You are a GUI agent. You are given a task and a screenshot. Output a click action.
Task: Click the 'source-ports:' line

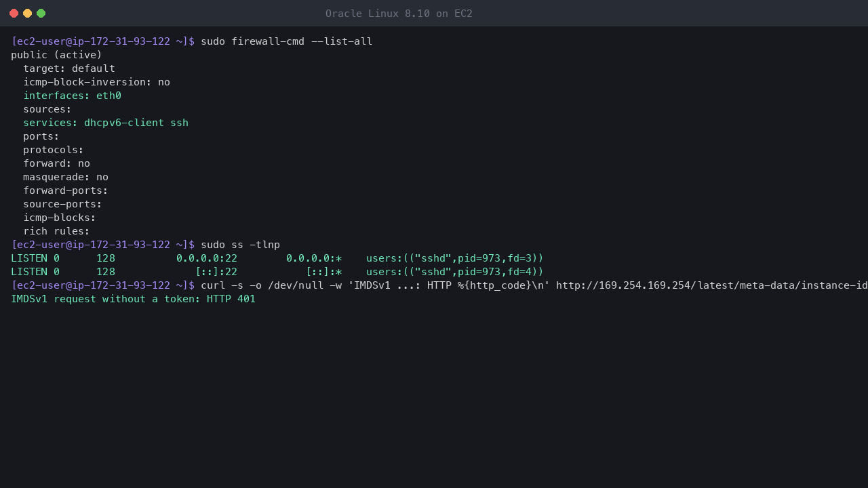(x=62, y=204)
